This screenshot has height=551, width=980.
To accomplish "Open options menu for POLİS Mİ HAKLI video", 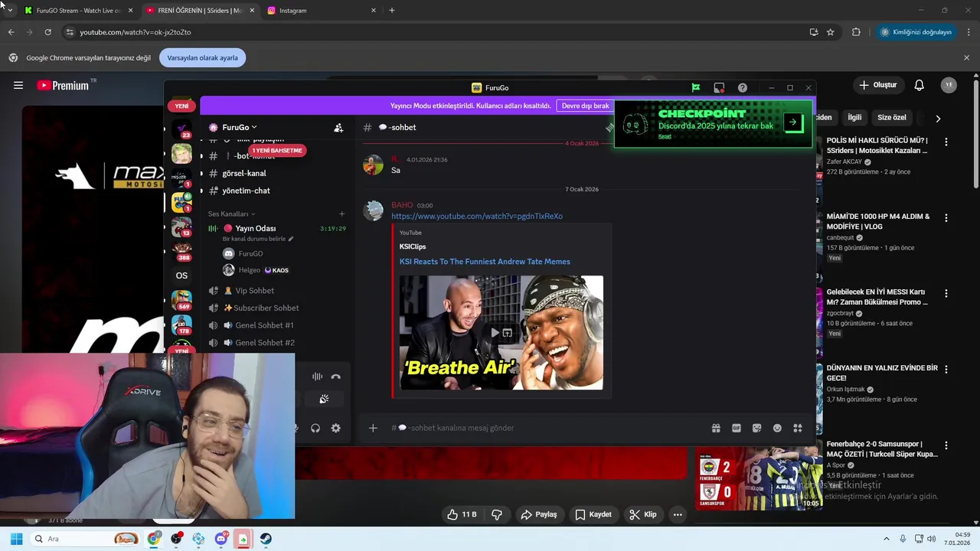I will (946, 142).
